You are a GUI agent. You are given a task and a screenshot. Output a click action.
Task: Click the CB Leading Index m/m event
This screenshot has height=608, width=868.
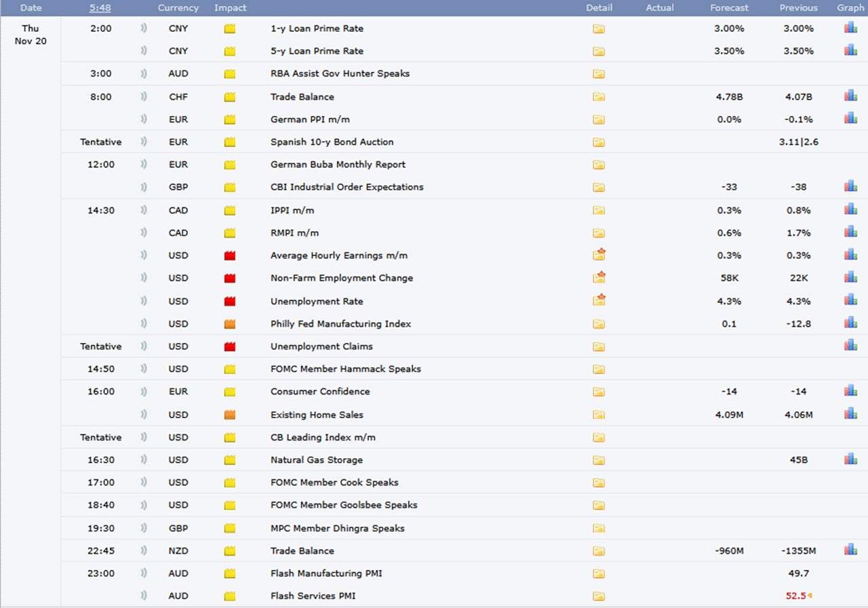pos(323,437)
